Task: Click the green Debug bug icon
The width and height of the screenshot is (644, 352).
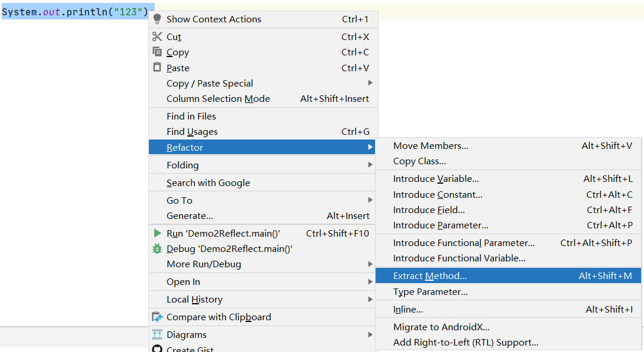Action: point(157,248)
